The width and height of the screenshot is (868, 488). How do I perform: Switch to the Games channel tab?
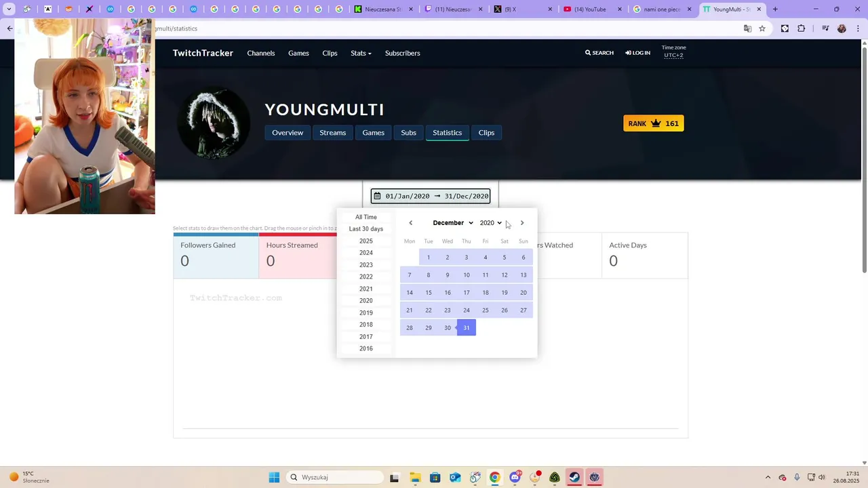(x=373, y=132)
